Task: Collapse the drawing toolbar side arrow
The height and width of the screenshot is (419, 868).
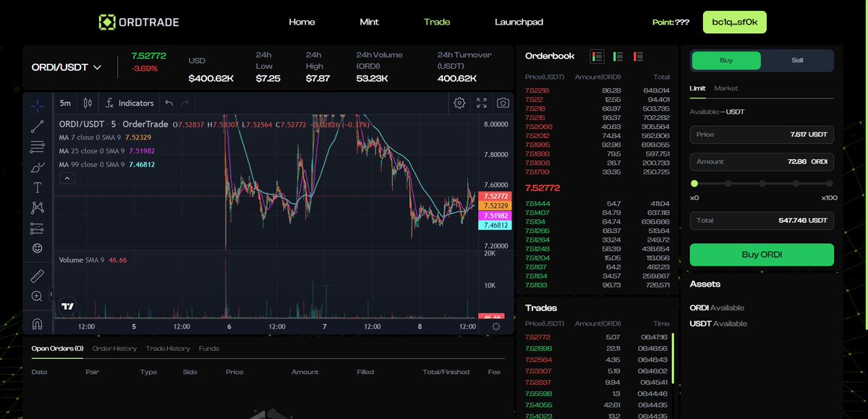Action: [x=51, y=294]
